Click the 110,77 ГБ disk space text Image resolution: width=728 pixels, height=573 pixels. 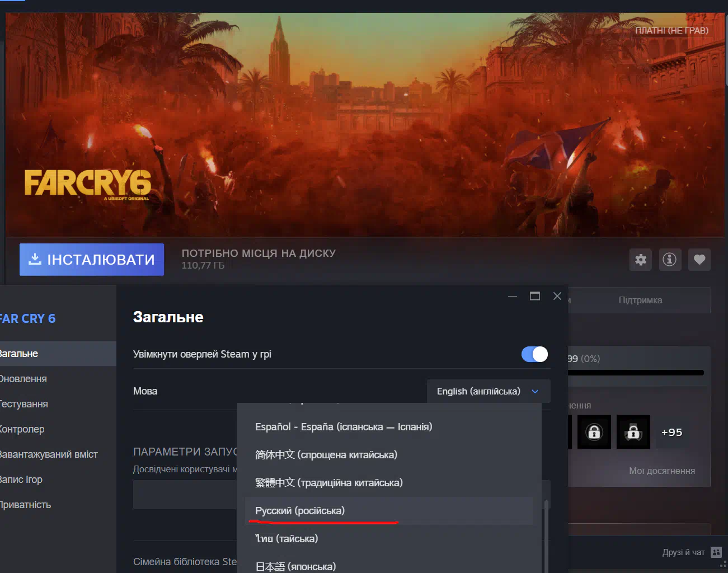[x=203, y=265]
